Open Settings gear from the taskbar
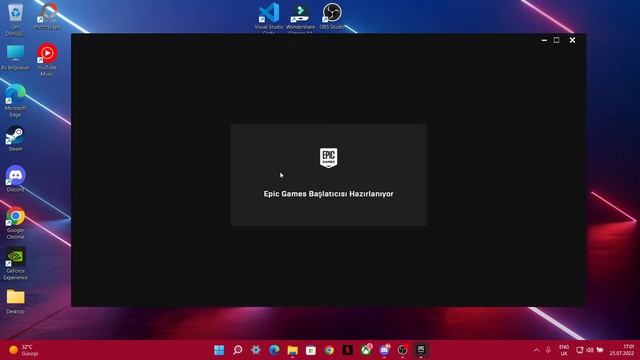 (x=256, y=350)
